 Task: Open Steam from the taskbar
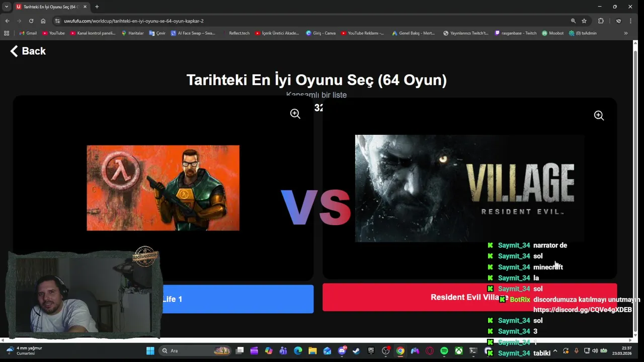[x=356, y=351]
